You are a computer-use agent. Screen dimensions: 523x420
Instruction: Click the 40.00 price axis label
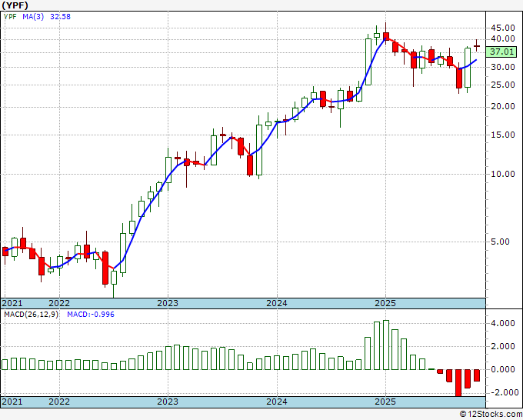(503, 39)
